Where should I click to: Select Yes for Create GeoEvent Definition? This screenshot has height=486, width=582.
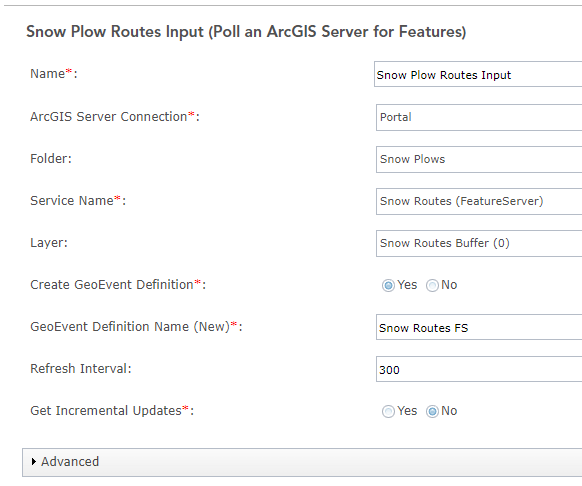click(x=388, y=286)
